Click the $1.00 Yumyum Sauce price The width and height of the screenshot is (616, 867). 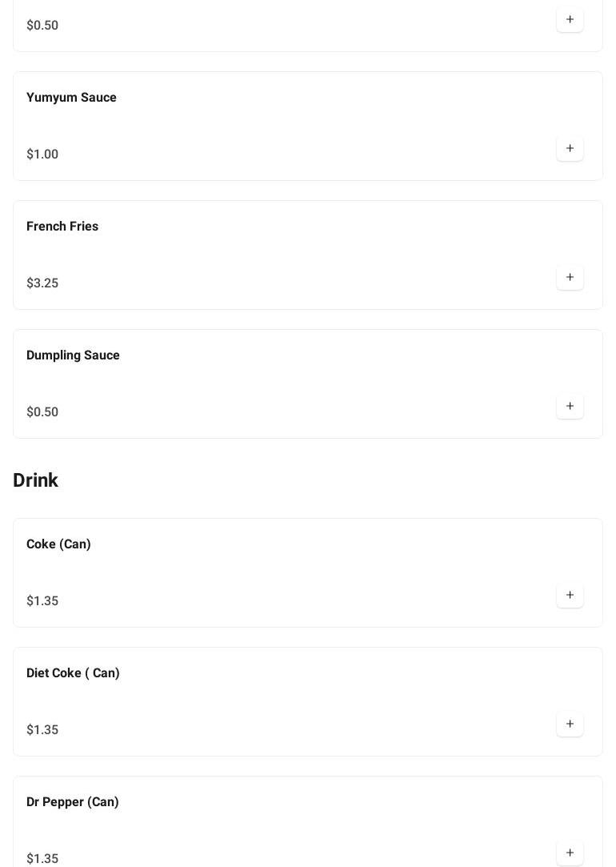click(42, 155)
